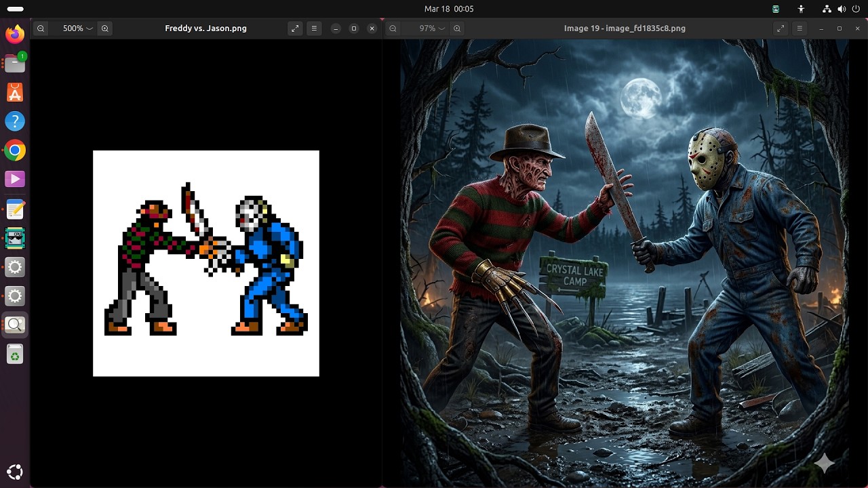This screenshot has width=868, height=488.
Task: Open Help from the dock
Action: (15, 121)
